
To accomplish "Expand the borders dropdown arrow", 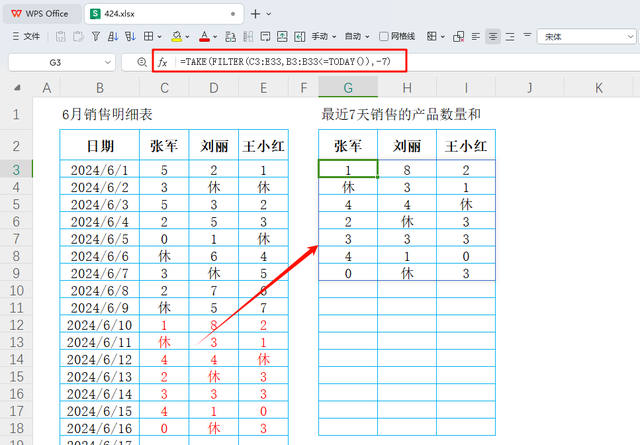I will click(159, 37).
